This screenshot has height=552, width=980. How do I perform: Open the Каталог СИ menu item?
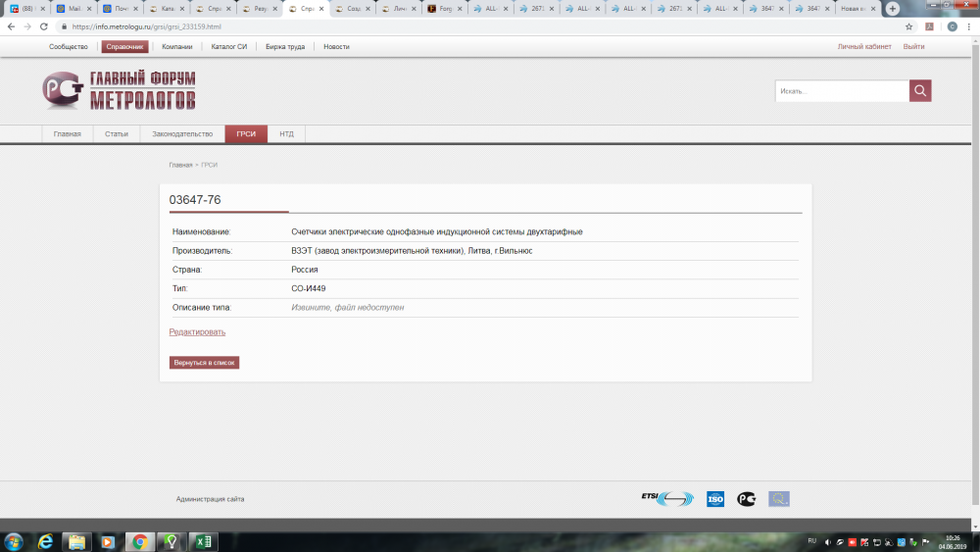(228, 47)
